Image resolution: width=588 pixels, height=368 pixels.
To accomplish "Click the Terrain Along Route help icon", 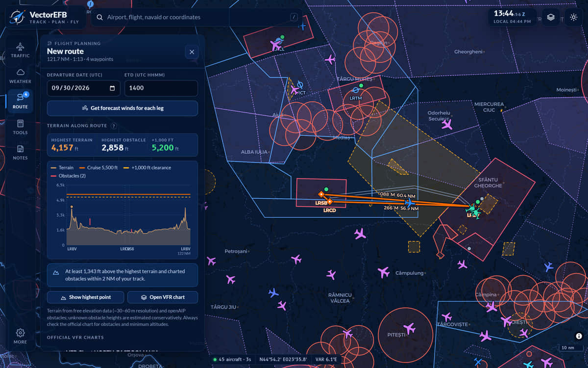I will point(114,126).
